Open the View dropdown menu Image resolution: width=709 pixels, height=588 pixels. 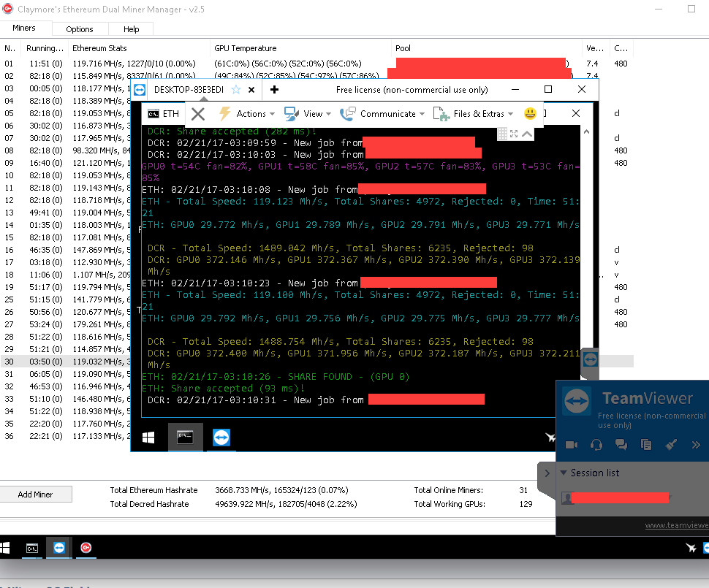(x=317, y=114)
